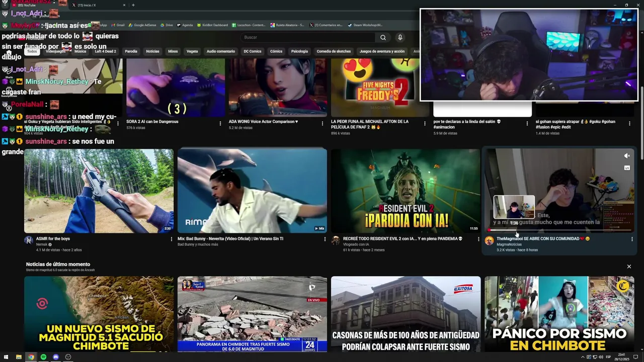Unmute the TheMagmaboi video preview
The width and height of the screenshot is (644, 362).
[x=627, y=156]
